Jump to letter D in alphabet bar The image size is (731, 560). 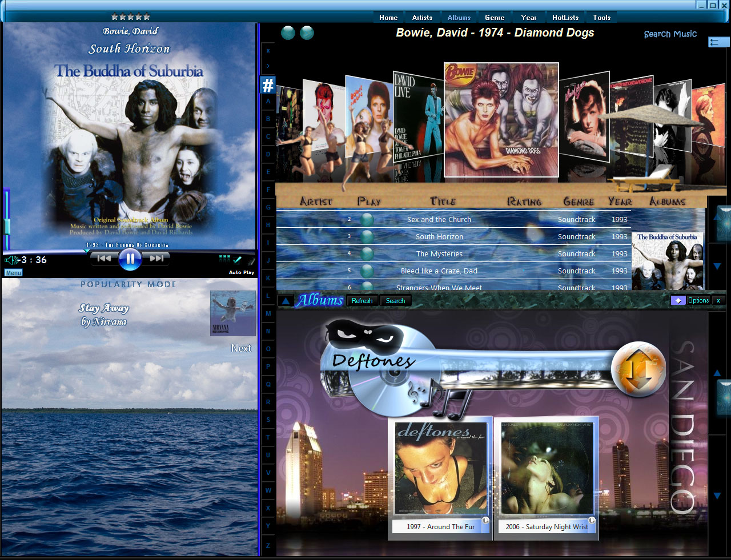pos(268,154)
